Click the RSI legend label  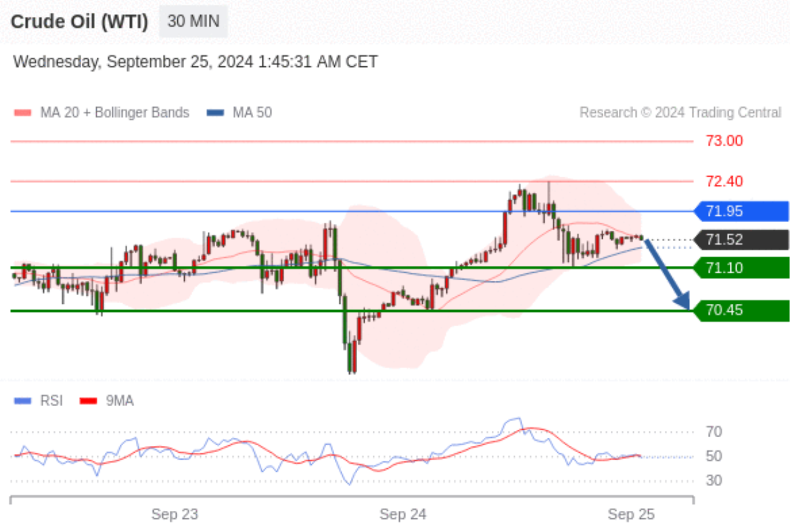coord(51,401)
